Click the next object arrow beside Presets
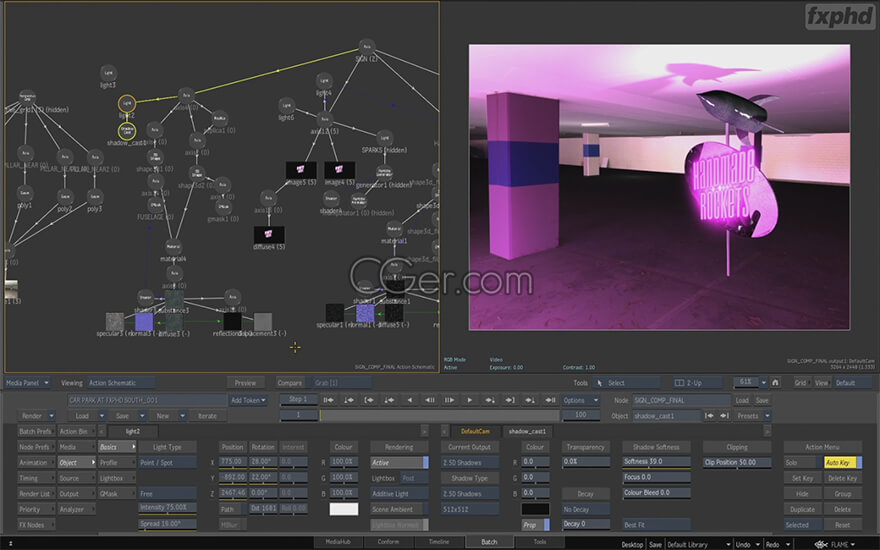Viewport: 880px width, 550px height. pyautogui.click(x=725, y=416)
